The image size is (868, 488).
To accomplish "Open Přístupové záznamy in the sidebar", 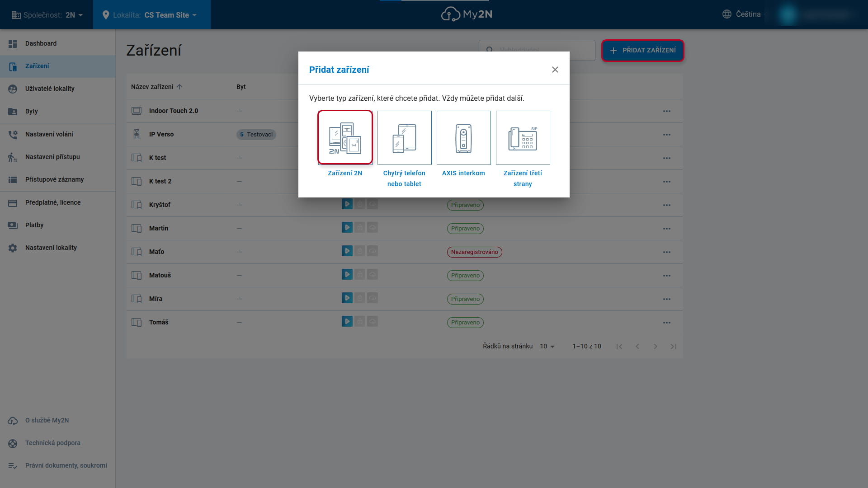I will 57,180.
